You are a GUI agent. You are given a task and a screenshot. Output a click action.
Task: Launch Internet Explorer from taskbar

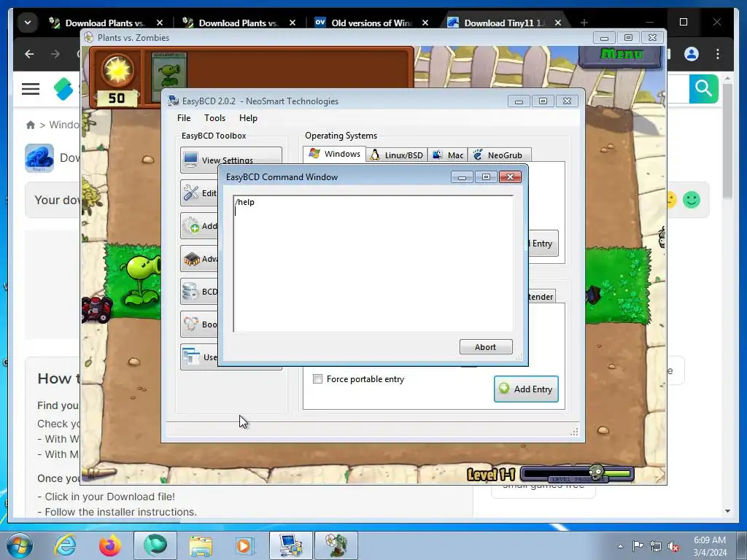click(x=65, y=545)
